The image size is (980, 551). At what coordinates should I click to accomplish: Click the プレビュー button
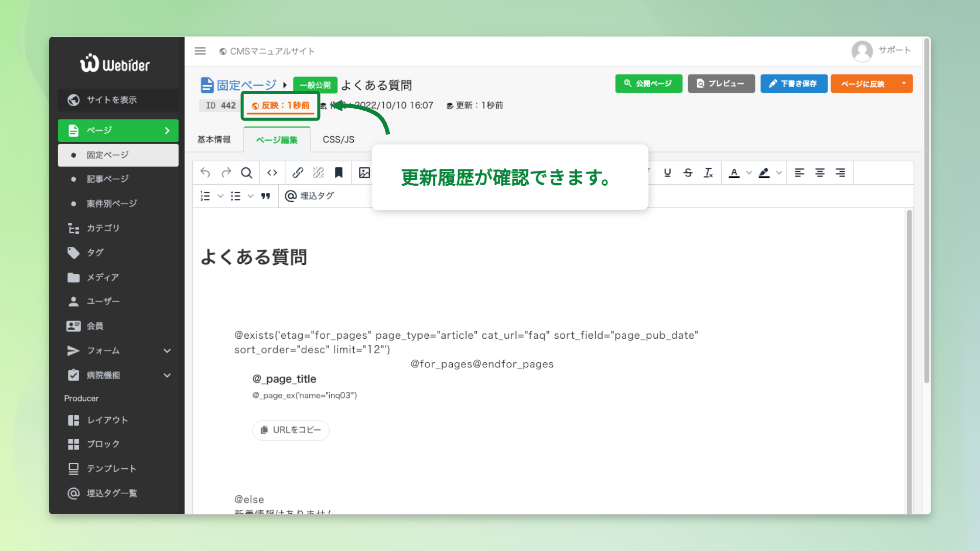pos(721,84)
